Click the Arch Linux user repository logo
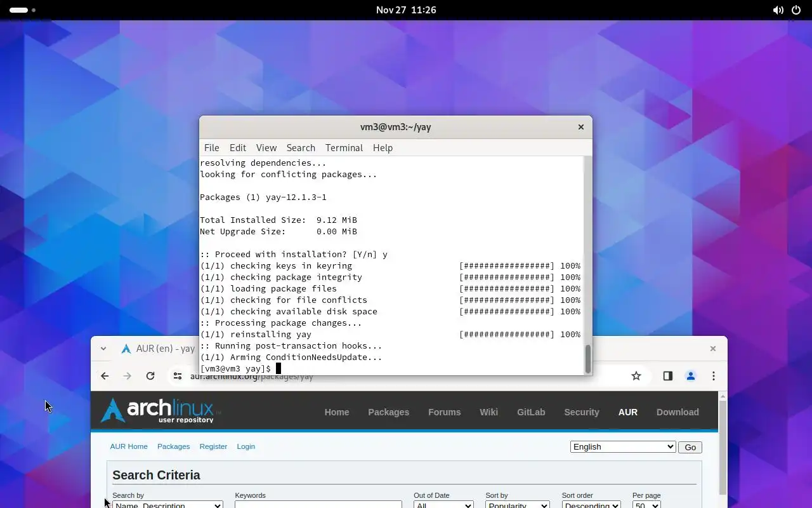Image resolution: width=812 pixels, height=508 pixels. click(x=160, y=411)
